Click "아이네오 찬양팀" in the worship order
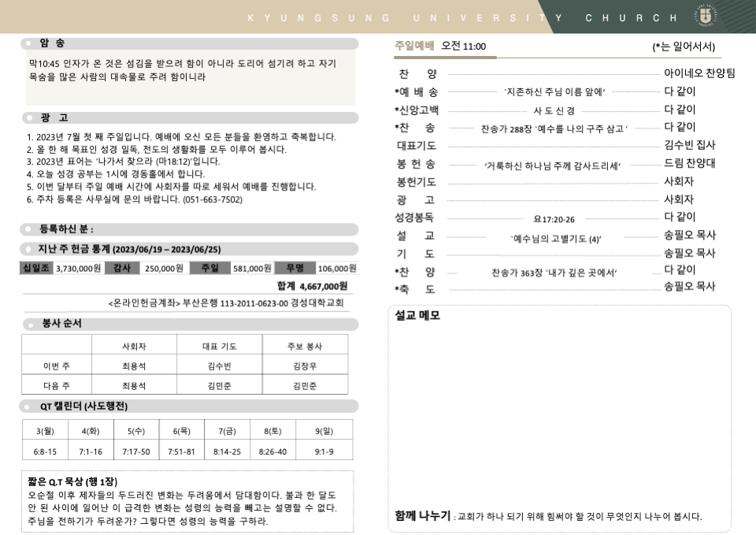The height and width of the screenshot is (535, 756). 699,73
